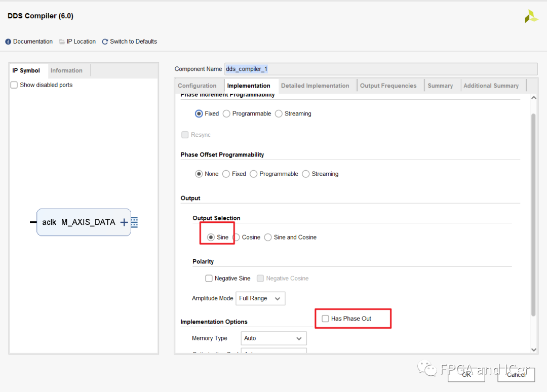Select the Implementation tab
Viewport: 547px width, 392px height.
pos(249,86)
